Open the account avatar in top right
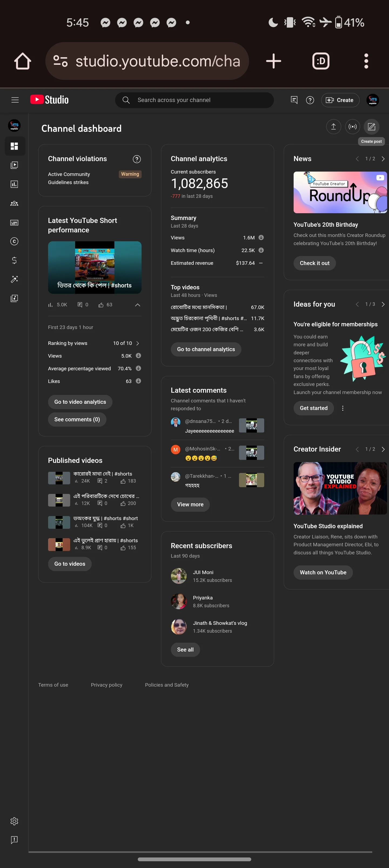This screenshot has width=389, height=868. (x=373, y=100)
